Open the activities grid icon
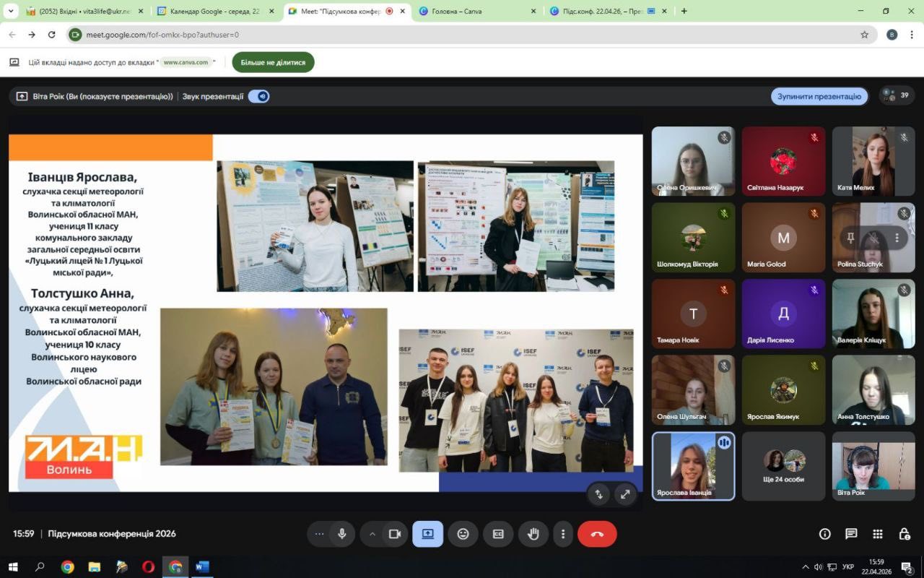The width and height of the screenshot is (924, 578). pos(878,534)
